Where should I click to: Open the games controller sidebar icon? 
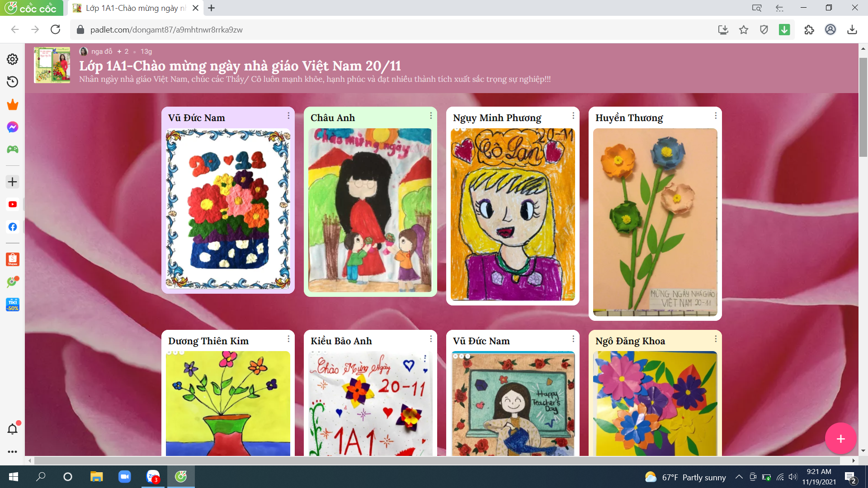tap(13, 149)
